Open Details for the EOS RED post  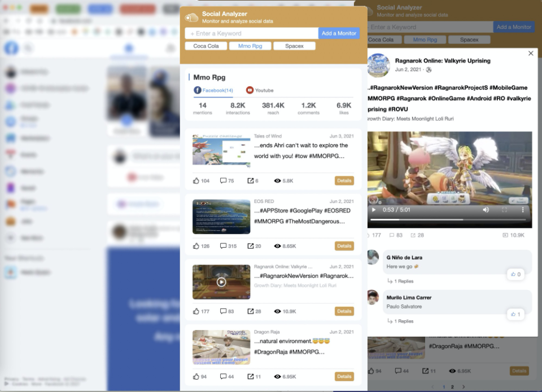point(344,246)
